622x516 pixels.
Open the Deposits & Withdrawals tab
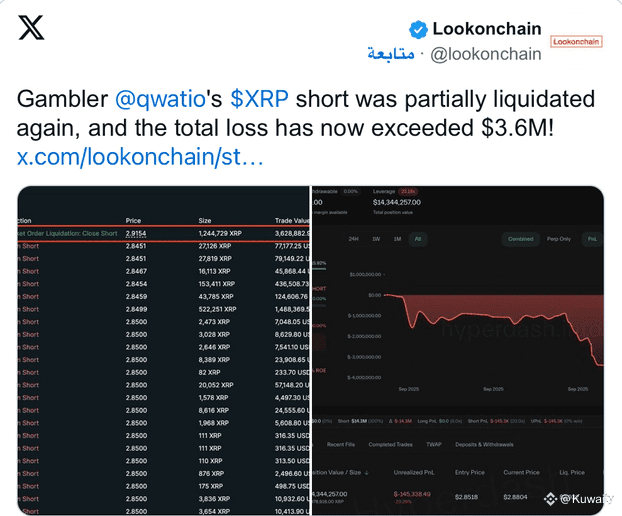point(486,443)
